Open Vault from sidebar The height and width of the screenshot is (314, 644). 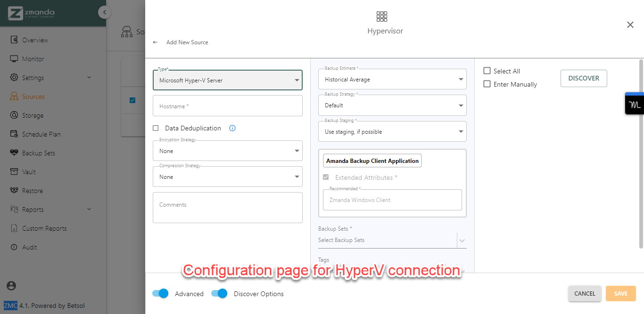(29, 172)
